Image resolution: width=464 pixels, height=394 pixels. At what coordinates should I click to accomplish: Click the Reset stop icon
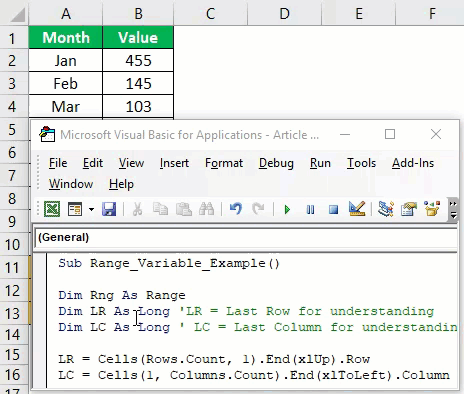333,210
